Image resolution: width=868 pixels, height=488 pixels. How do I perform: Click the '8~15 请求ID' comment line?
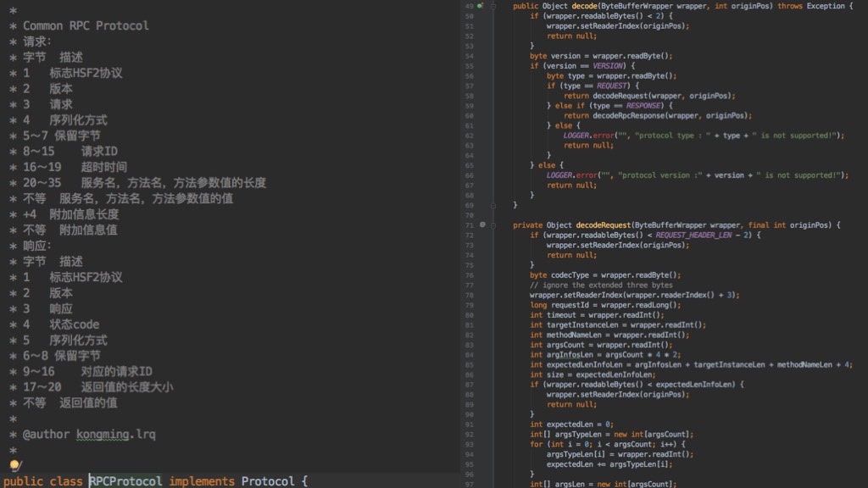(70, 152)
